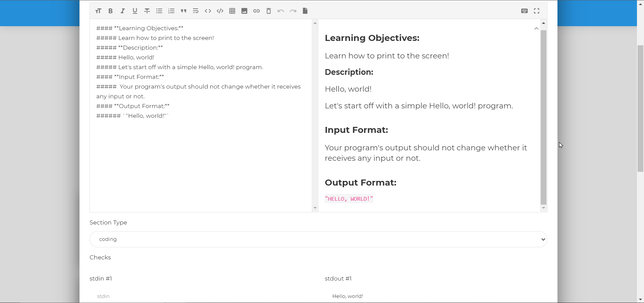Insert an unordered bullet list

tap(159, 11)
